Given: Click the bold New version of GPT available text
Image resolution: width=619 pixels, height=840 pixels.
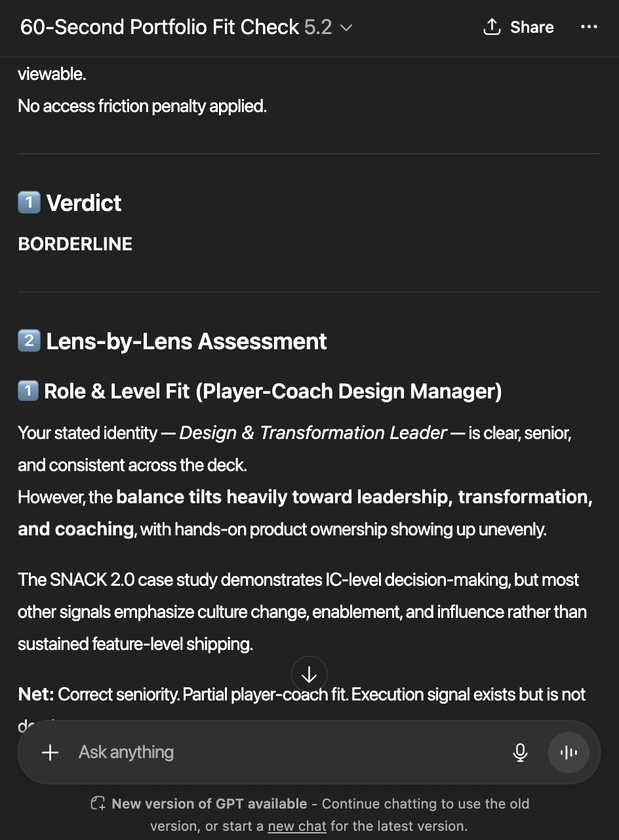Looking at the screenshot, I should pyautogui.click(x=209, y=804).
